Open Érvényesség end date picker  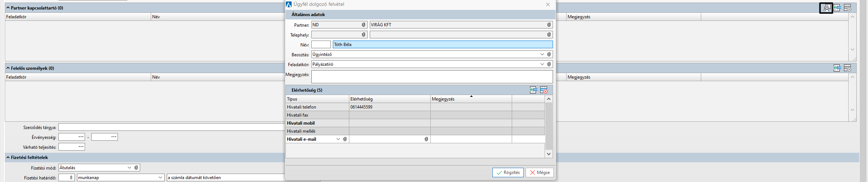(114, 137)
